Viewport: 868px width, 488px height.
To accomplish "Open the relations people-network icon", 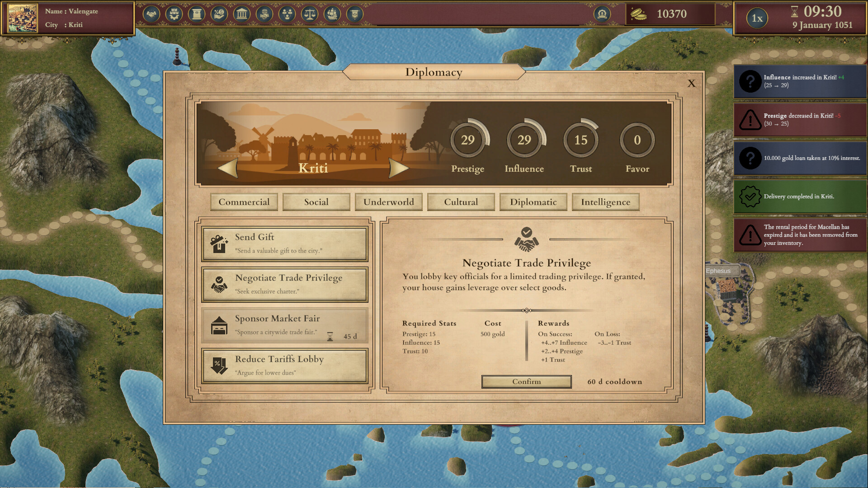I will click(288, 14).
